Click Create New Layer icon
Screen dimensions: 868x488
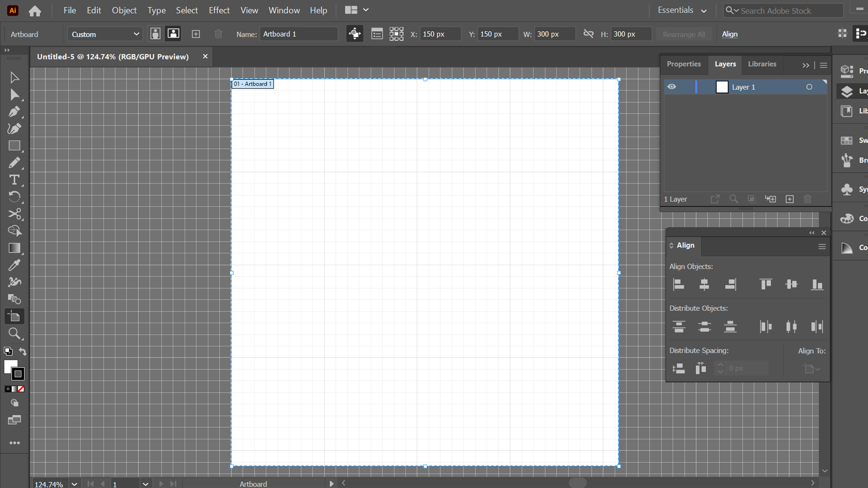[x=789, y=199]
